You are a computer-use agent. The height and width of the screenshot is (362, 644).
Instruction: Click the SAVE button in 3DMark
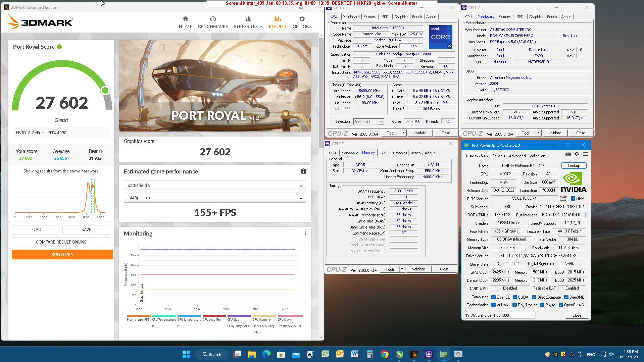(86, 229)
